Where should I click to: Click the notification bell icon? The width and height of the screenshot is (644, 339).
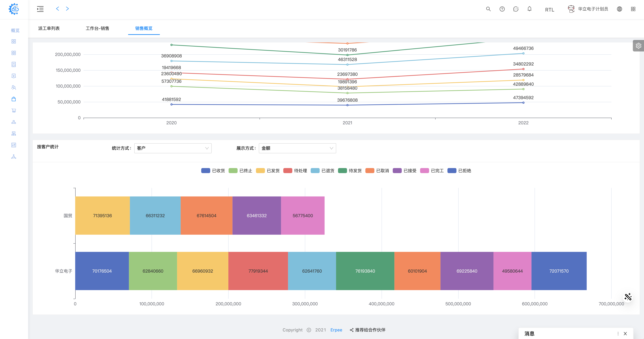coord(529,9)
